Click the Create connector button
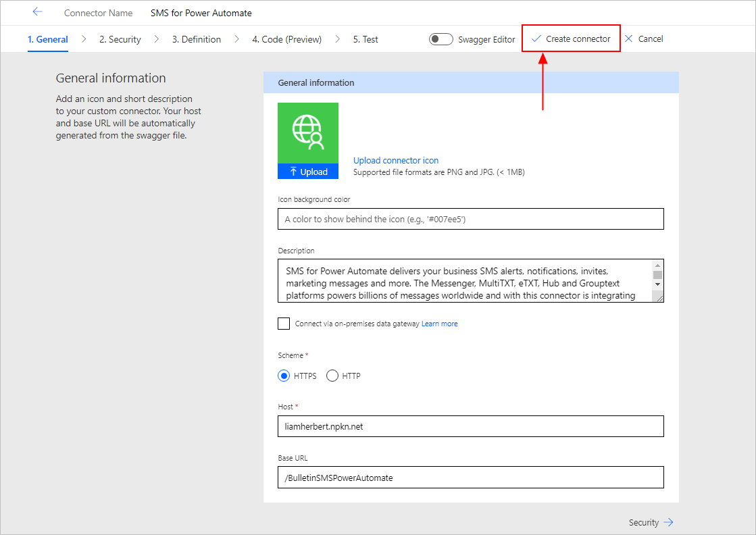Image resolution: width=756 pixels, height=535 pixels. (571, 39)
